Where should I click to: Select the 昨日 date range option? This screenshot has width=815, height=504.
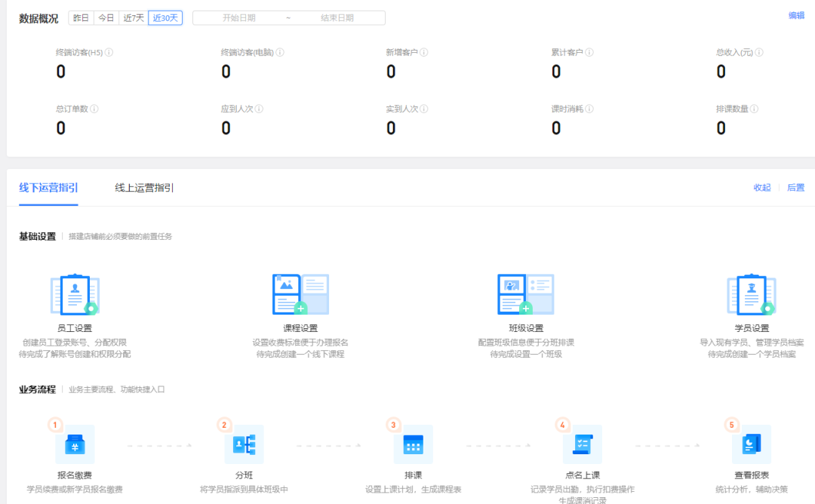81,18
